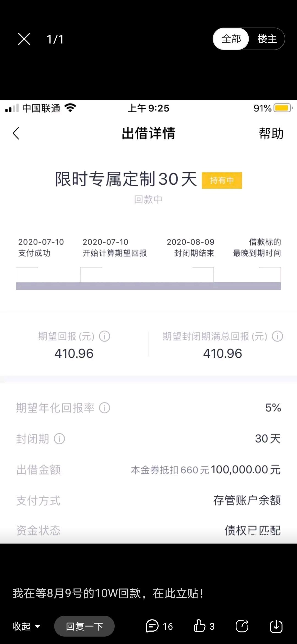Tap the 2020-07-10 支付成功 timeline marker
Image resolution: width=297 pixels, height=644 pixels.
click(41, 247)
